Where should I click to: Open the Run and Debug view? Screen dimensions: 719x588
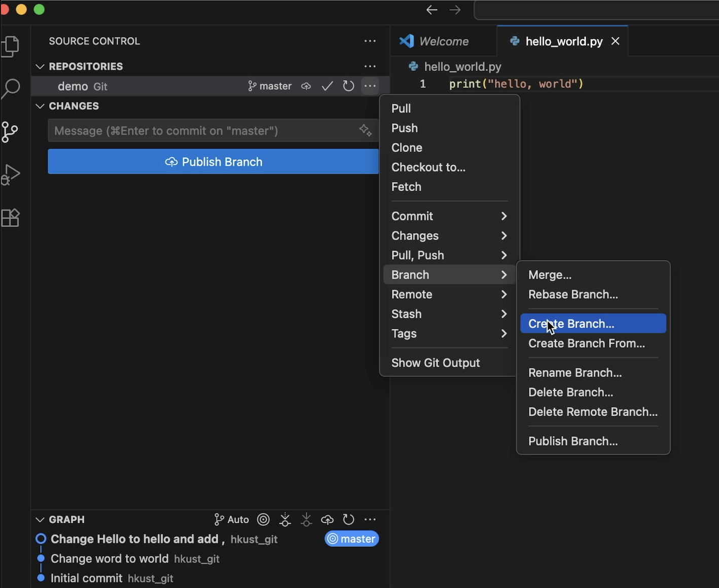tap(11, 174)
